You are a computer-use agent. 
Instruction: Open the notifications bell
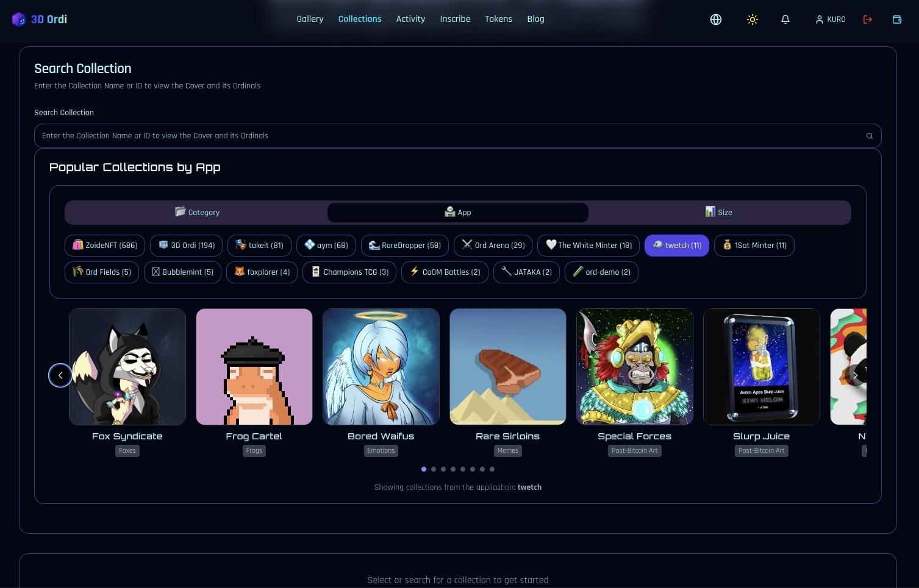[785, 19]
